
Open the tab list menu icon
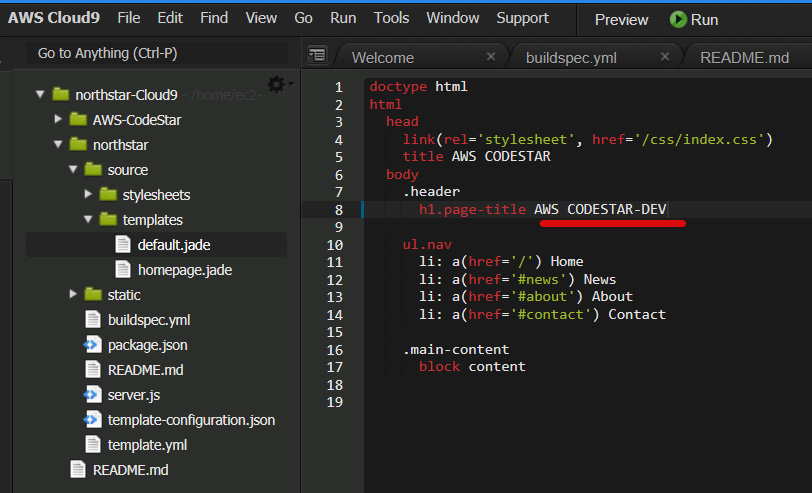(x=317, y=54)
